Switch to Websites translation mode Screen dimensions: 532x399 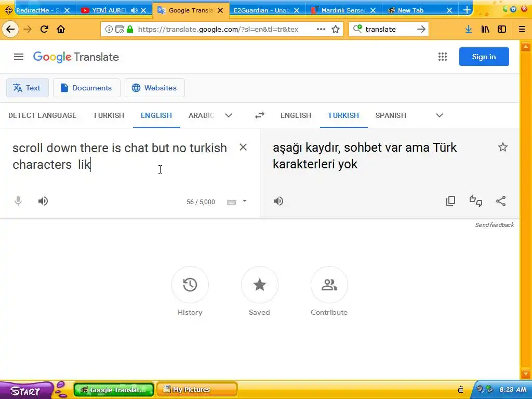click(x=155, y=88)
